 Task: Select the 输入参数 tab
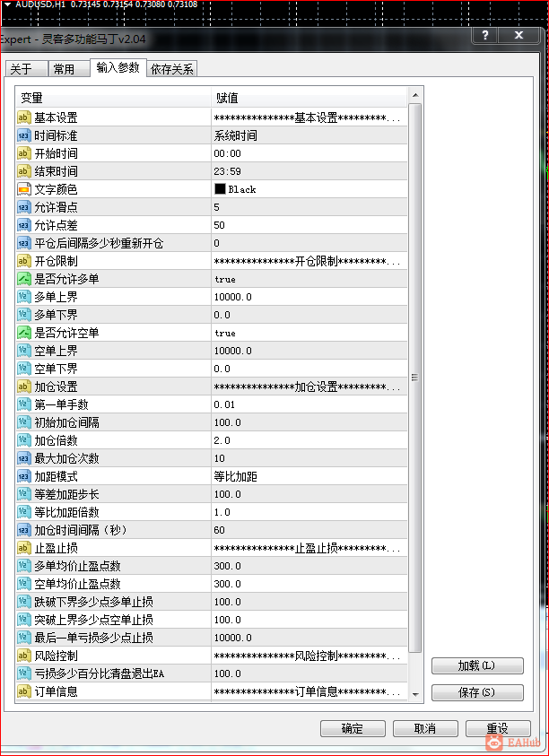pyautogui.click(x=118, y=67)
